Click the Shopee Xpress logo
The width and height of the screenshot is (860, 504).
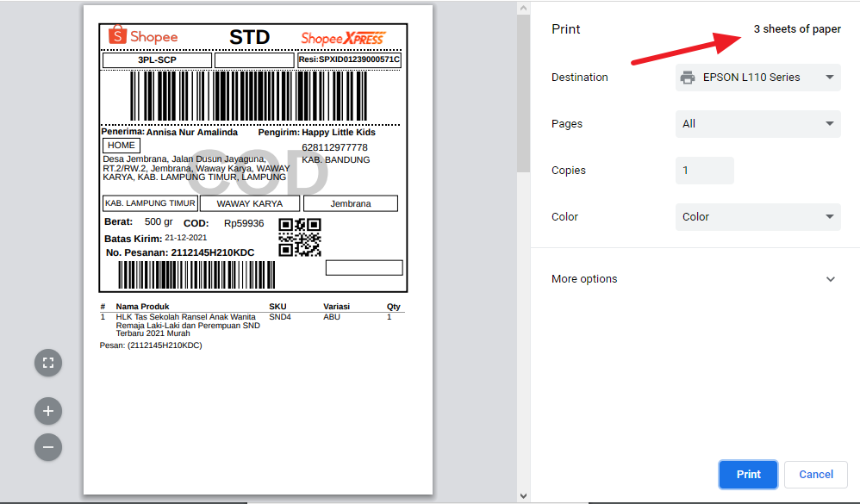pos(343,38)
